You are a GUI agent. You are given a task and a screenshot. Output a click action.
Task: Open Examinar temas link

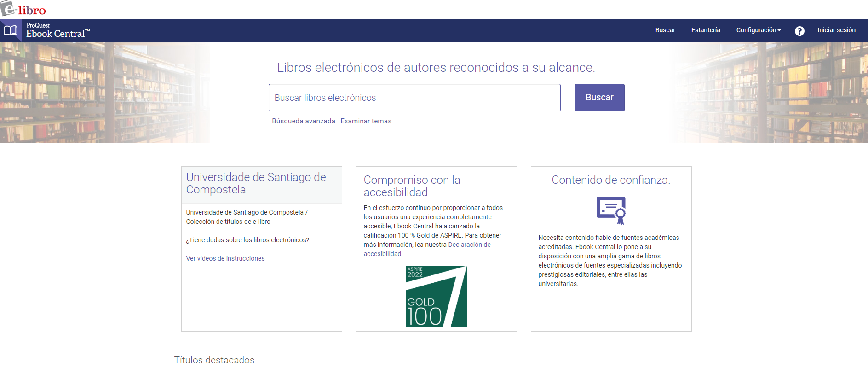point(366,121)
